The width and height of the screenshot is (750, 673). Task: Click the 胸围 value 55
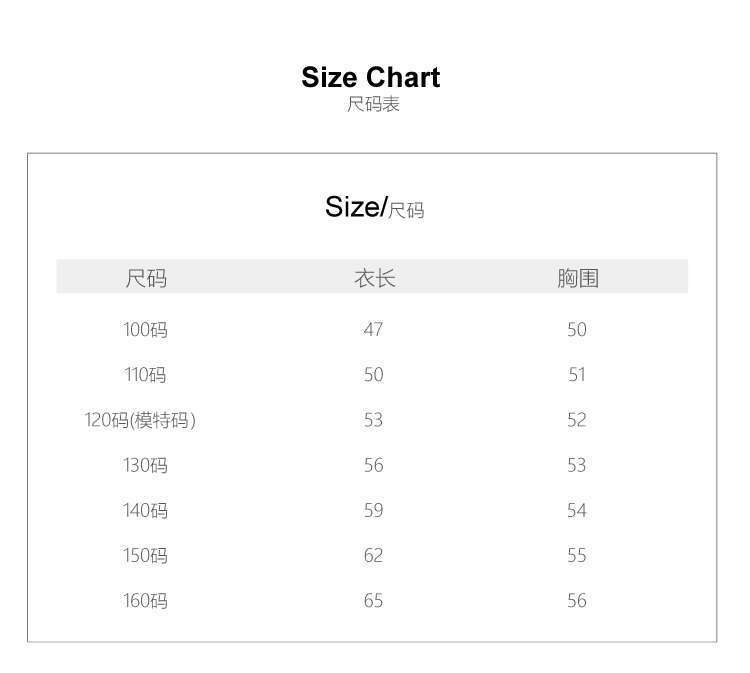[577, 555]
